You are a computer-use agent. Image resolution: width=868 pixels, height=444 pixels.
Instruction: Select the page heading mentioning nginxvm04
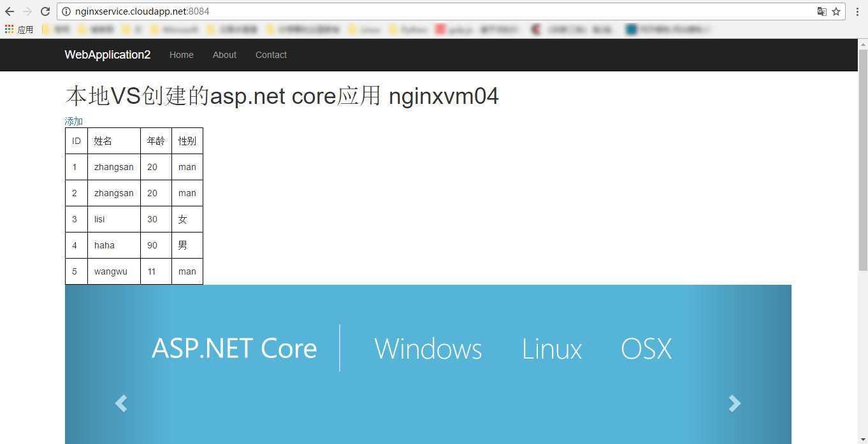coord(282,96)
